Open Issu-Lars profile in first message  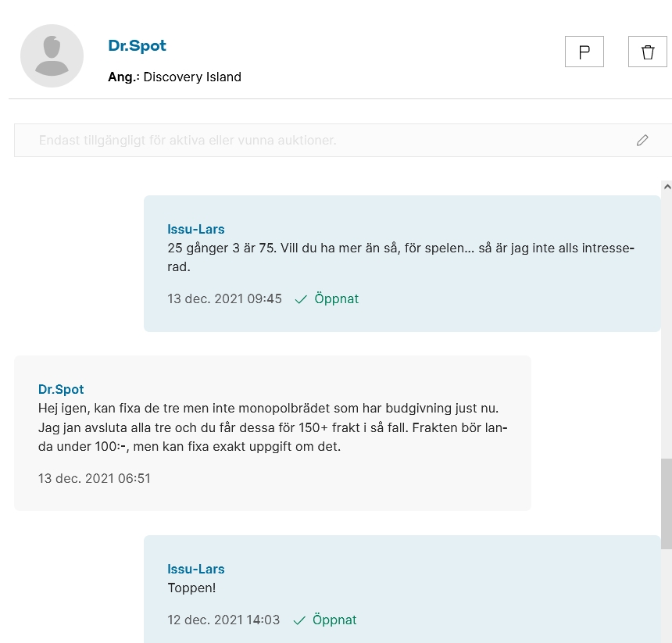(x=196, y=229)
